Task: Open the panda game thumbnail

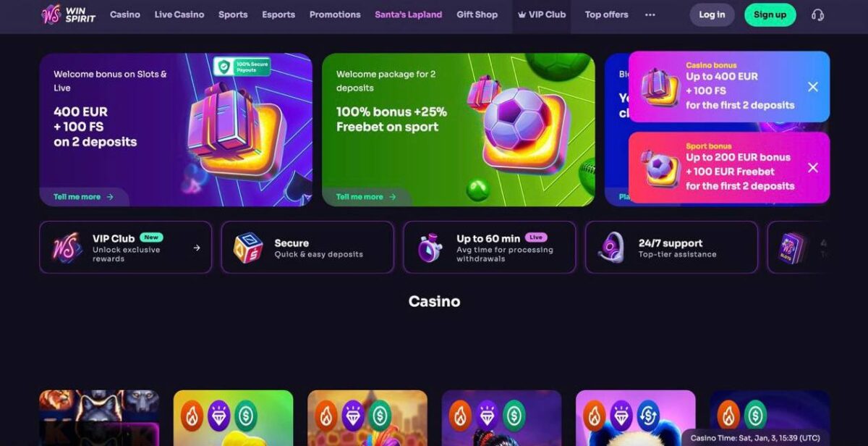Action: 636,418
